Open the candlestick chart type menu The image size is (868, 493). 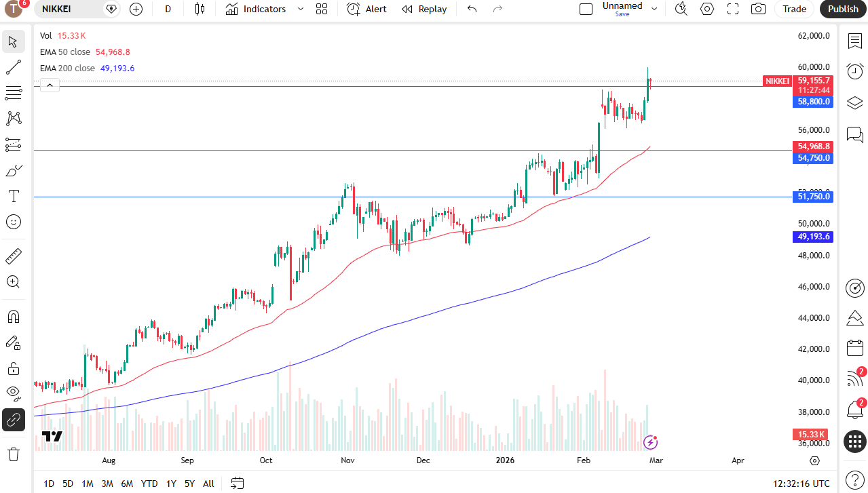click(x=199, y=9)
